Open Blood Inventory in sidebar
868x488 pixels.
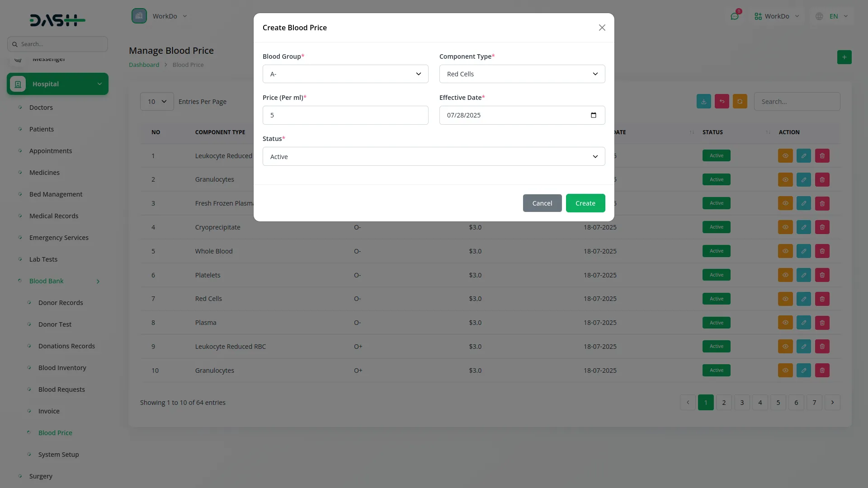(62, 368)
